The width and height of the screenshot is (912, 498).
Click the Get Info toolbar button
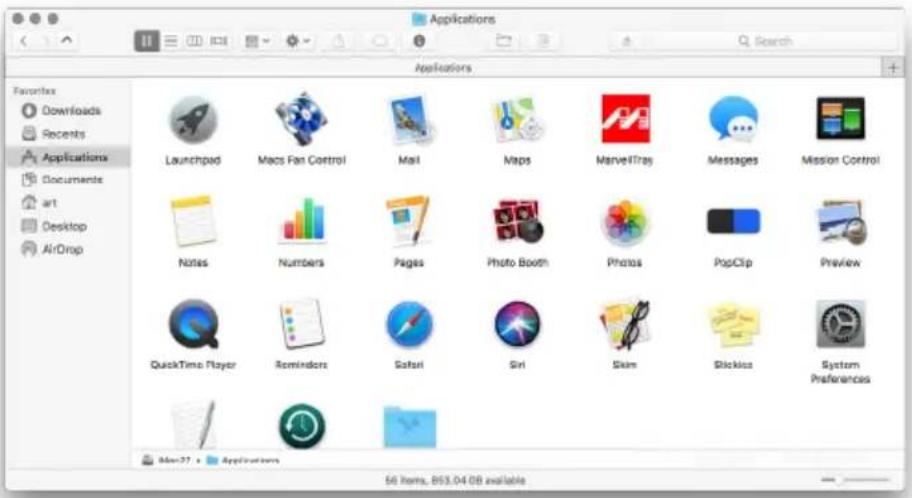pos(419,41)
